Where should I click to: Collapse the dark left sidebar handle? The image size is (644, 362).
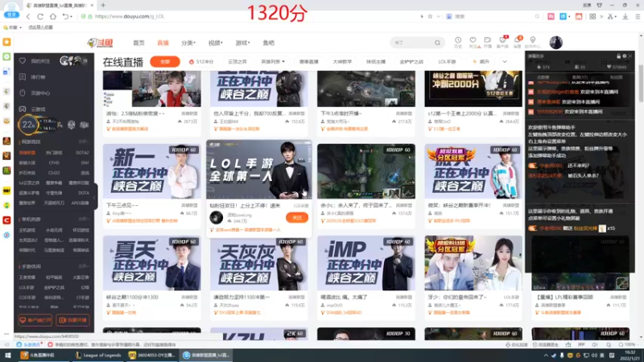pos(95,197)
